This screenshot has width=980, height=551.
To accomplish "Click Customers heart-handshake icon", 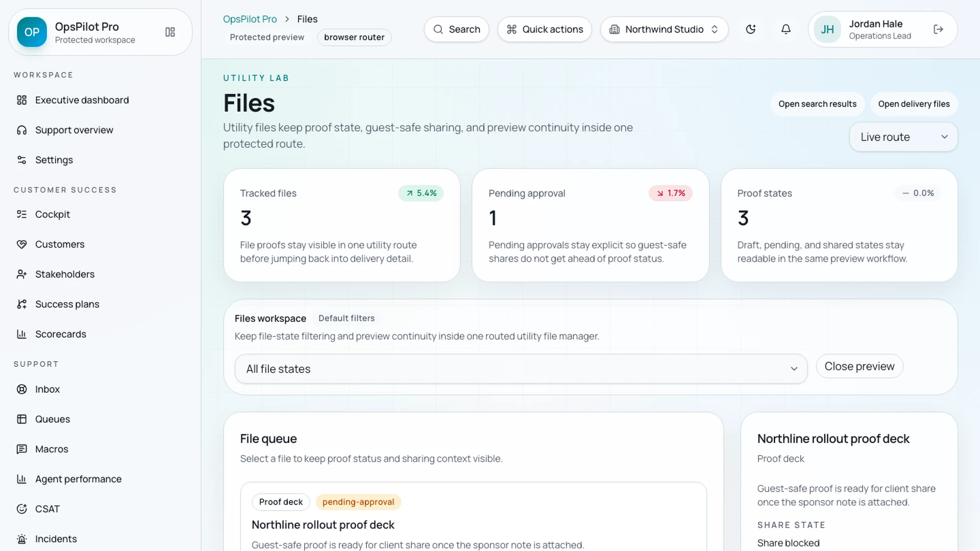I will tap(21, 244).
